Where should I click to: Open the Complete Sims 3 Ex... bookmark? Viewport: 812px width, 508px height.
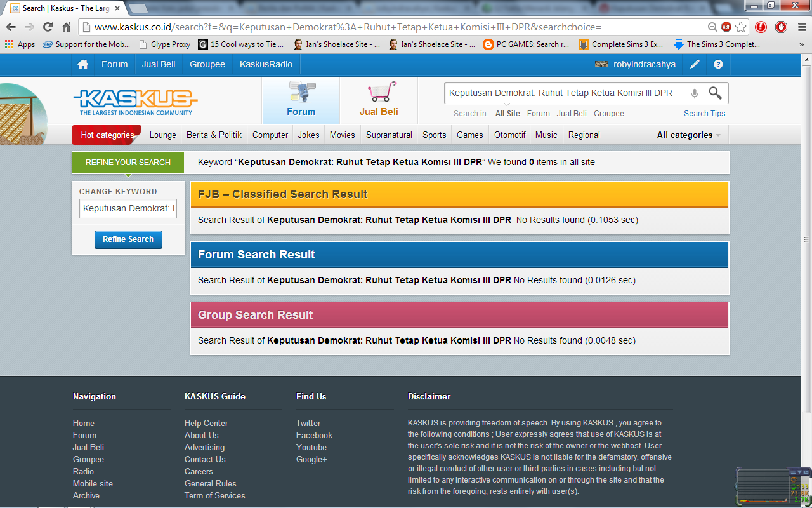pos(621,44)
